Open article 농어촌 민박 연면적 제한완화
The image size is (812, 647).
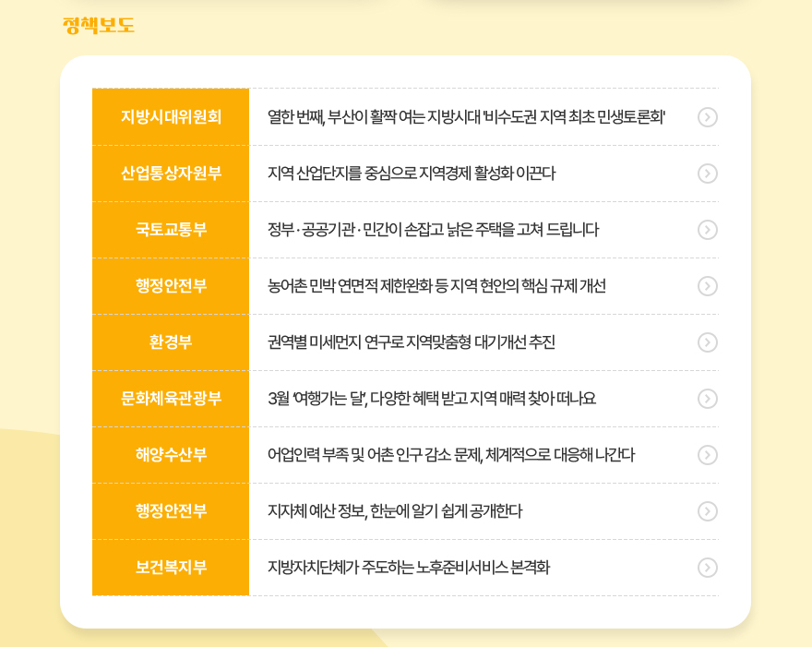(x=436, y=286)
